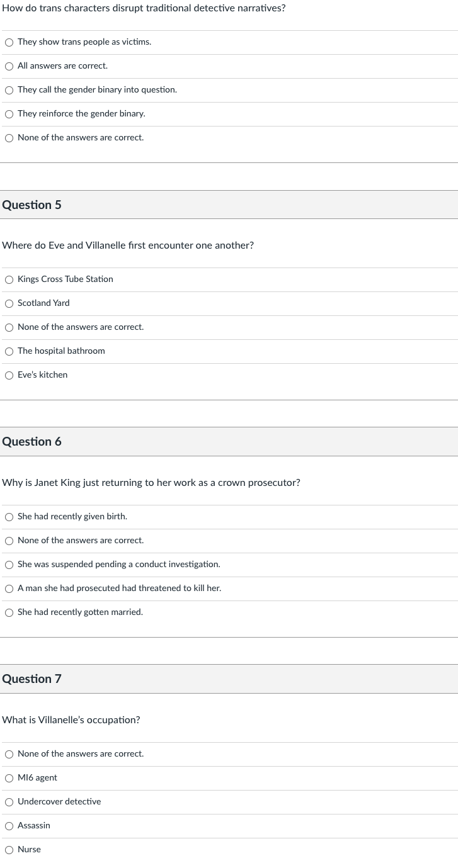Pick the 'Nurse' option
The image size is (458, 868).
(x=9, y=850)
